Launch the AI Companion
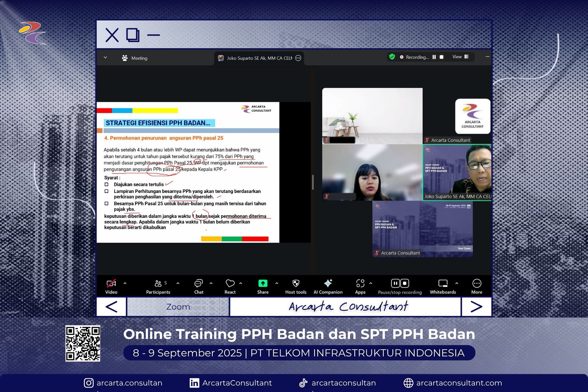The image size is (588, 392). point(328,284)
